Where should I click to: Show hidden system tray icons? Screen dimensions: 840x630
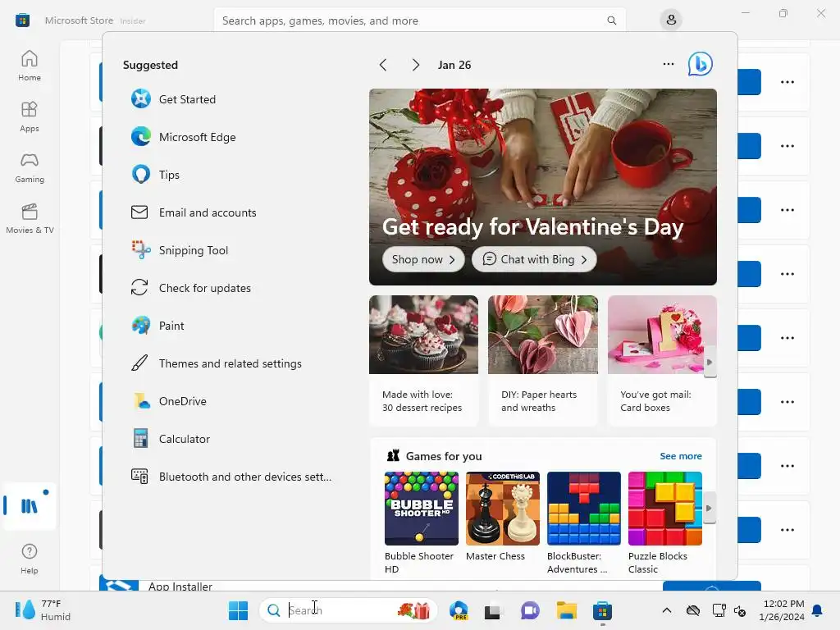(x=666, y=610)
